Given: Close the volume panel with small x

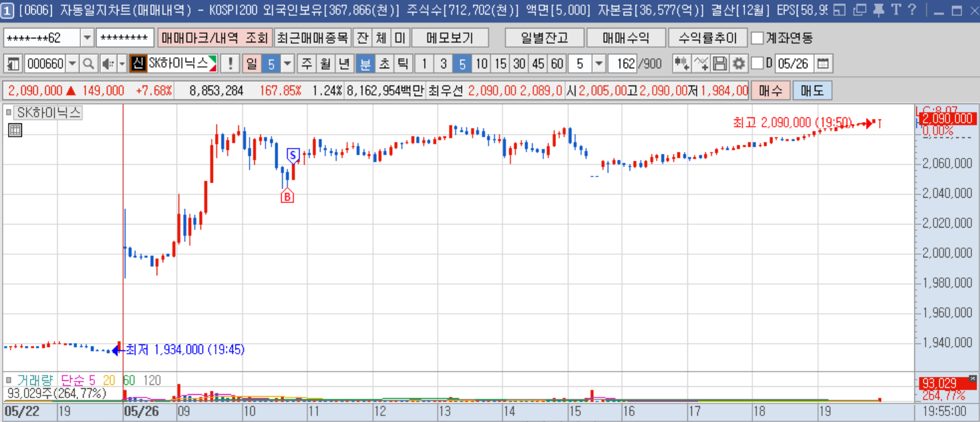Looking at the screenshot, I should pyautogui.click(x=973, y=379).
